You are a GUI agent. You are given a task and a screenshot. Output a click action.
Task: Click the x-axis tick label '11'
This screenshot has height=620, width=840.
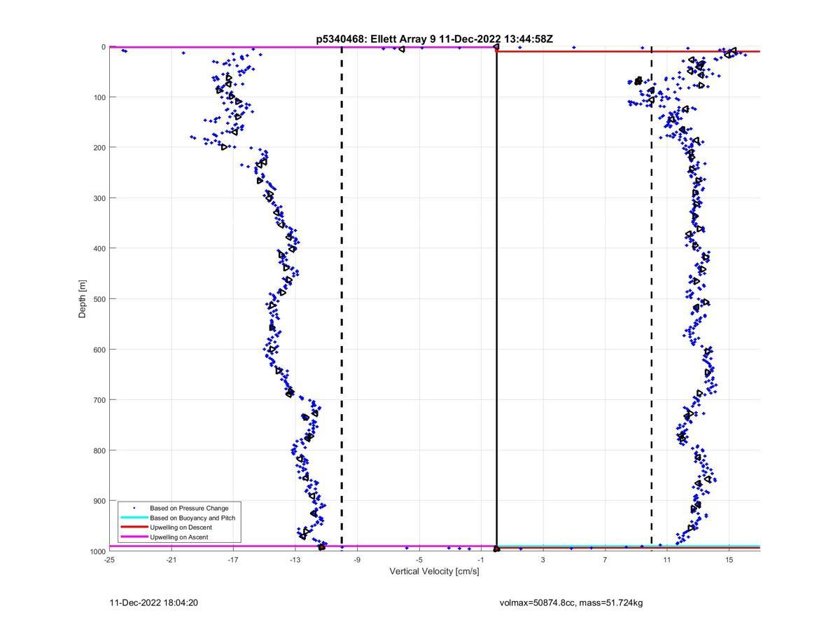tap(667, 560)
